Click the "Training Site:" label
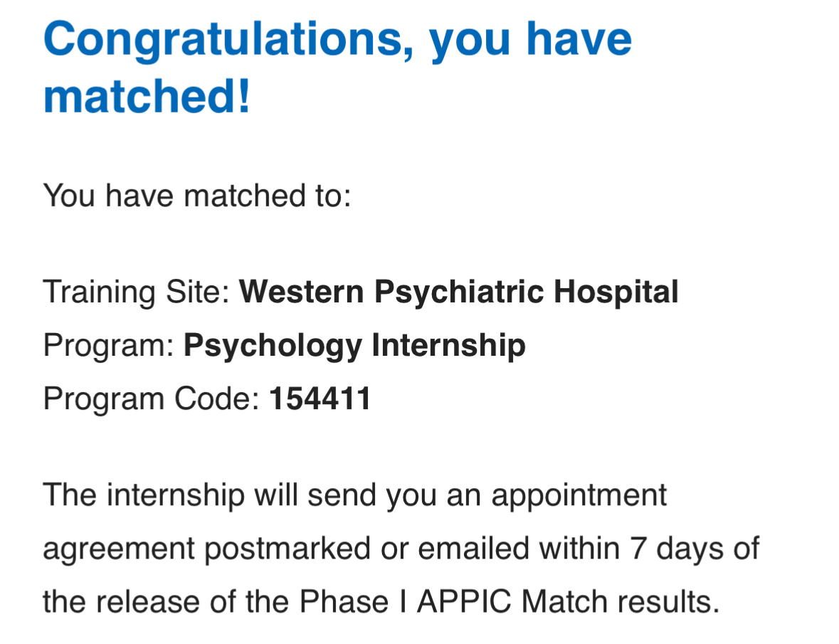Viewport: 839px width, 644px height. 136,292
